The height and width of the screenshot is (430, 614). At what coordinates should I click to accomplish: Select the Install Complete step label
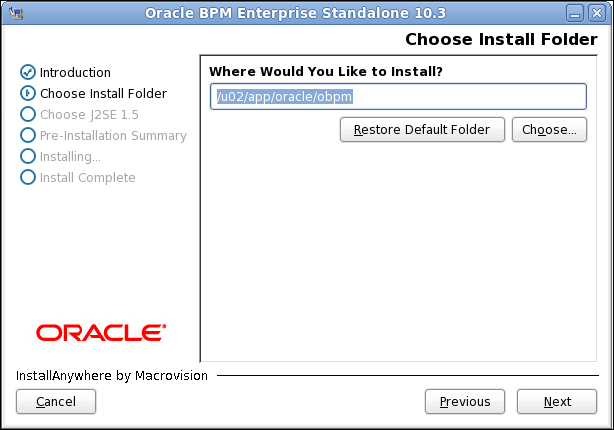[87, 177]
